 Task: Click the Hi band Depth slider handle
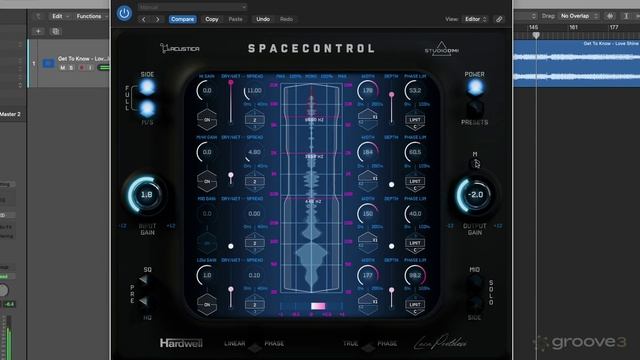pos(391,95)
